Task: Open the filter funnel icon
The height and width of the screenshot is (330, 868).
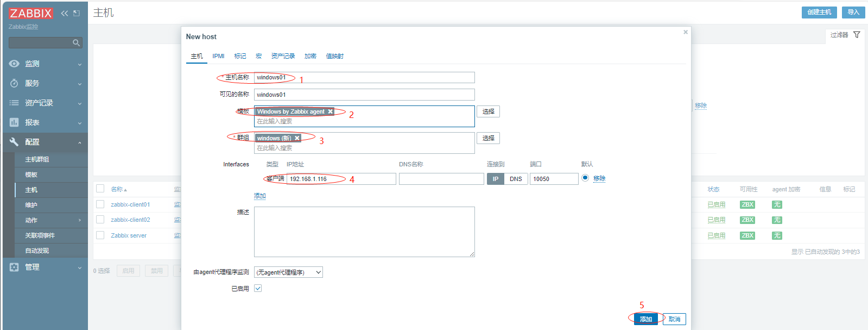Action: click(857, 35)
